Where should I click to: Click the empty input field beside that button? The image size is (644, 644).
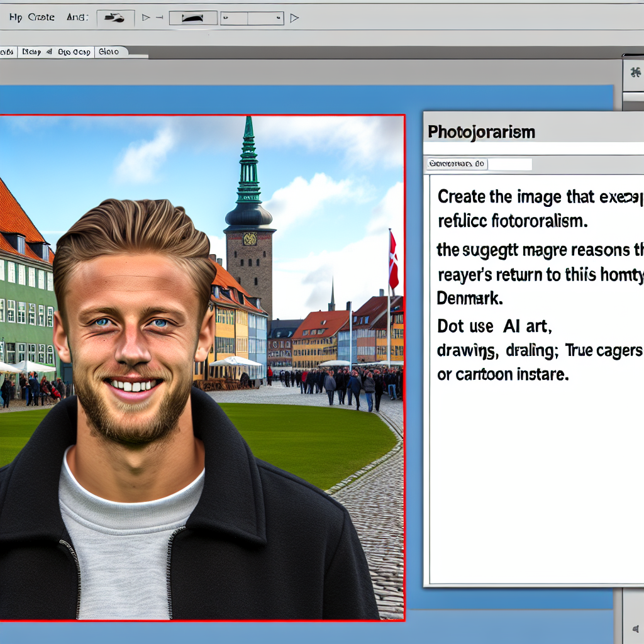tap(509, 164)
